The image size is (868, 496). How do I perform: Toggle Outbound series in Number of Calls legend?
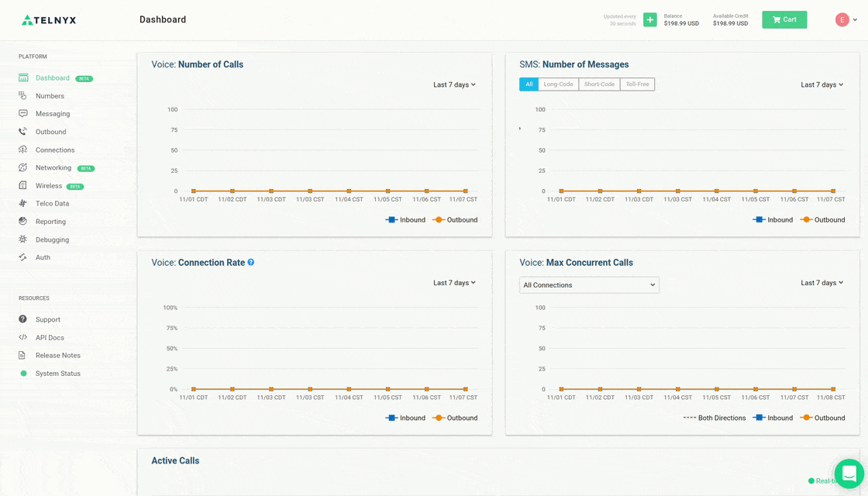click(455, 220)
